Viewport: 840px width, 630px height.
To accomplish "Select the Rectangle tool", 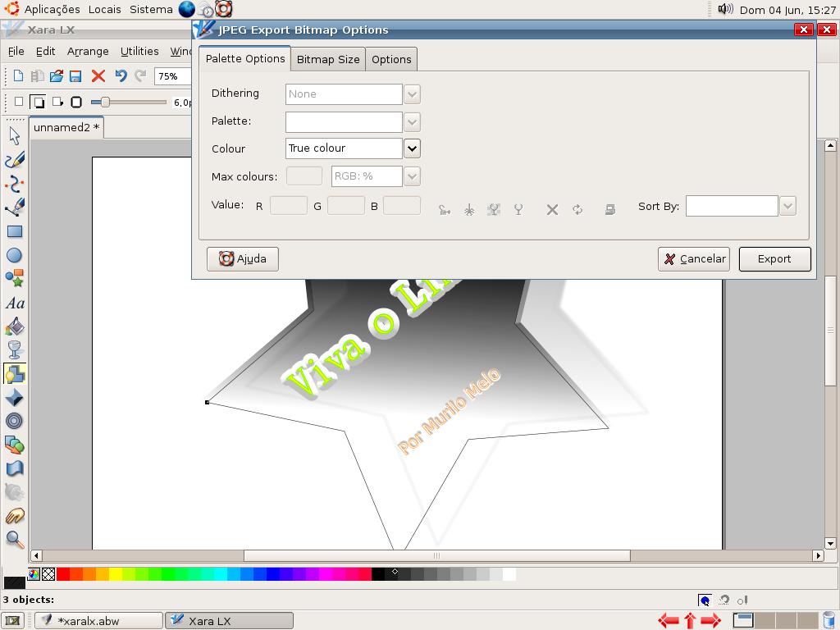I will (x=15, y=231).
